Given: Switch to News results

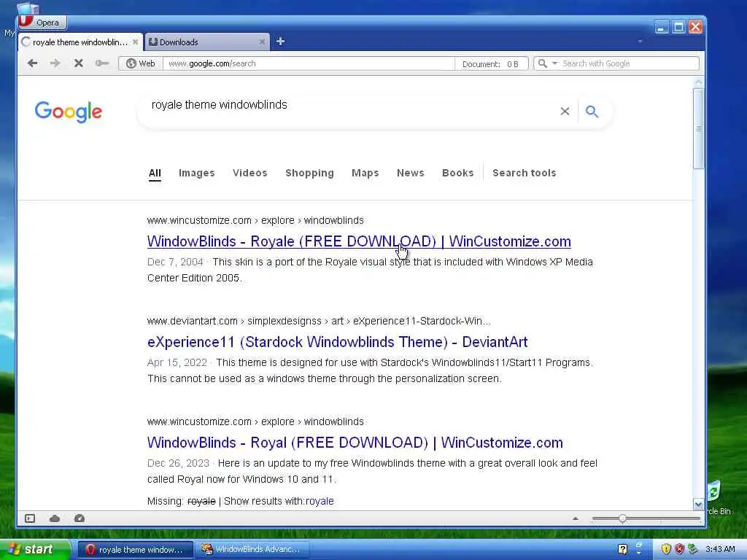Looking at the screenshot, I should [411, 174].
